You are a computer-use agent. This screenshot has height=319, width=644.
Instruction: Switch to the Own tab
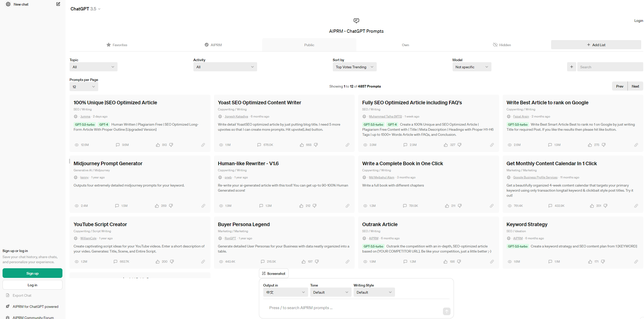tap(405, 45)
